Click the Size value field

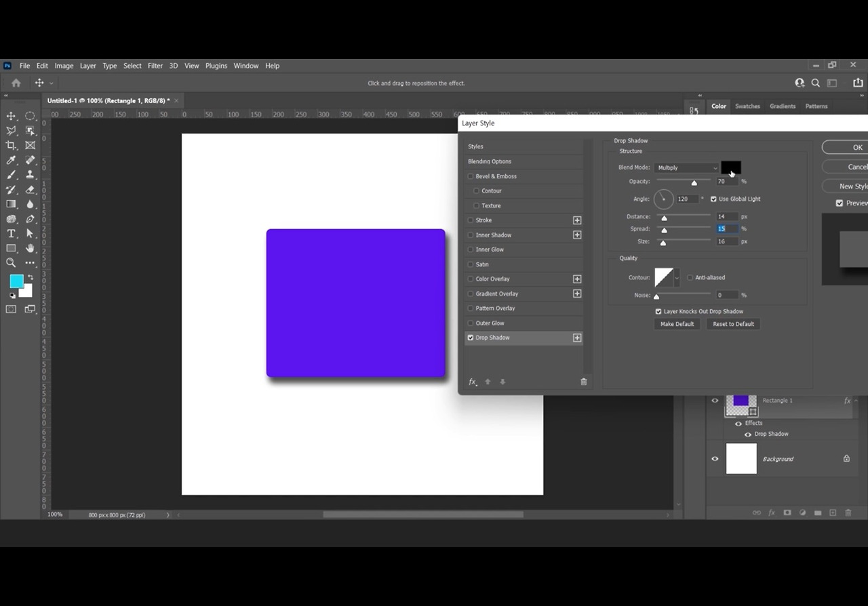(727, 242)
